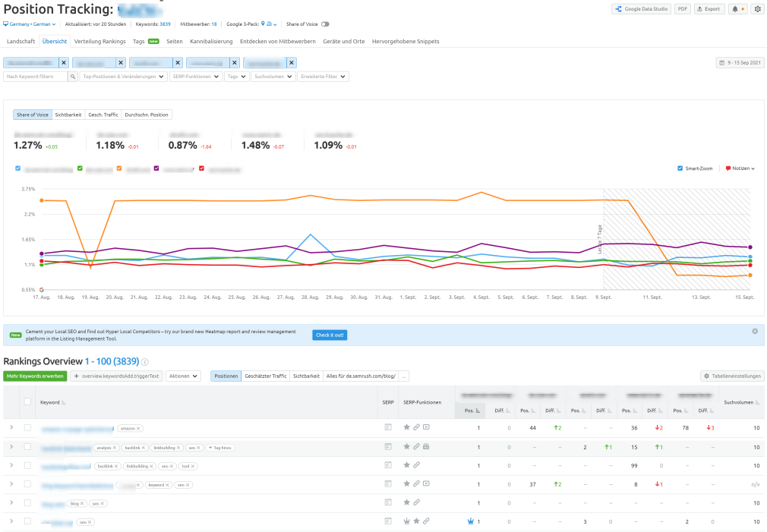Toggle green series legend checkbox
The image size is (767, 532).
(x=80, y=168)
